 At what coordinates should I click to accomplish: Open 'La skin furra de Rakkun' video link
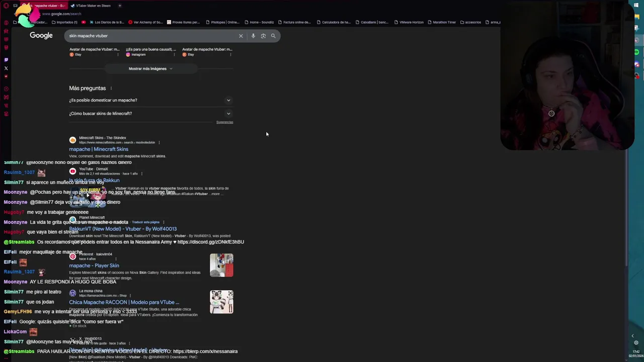point(94,180)
